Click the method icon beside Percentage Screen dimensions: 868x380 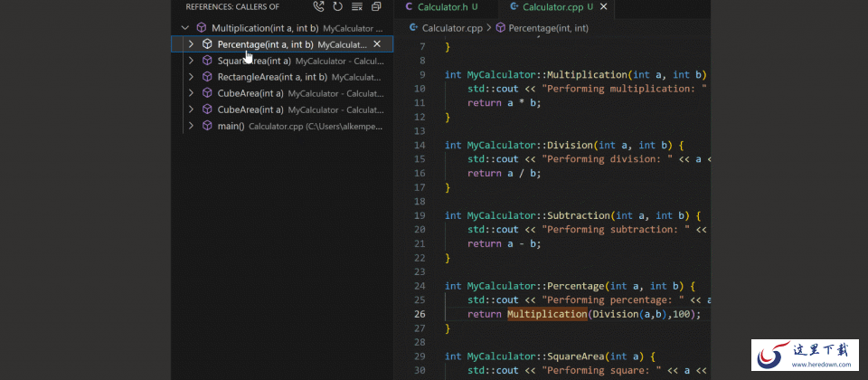[207, 43]
